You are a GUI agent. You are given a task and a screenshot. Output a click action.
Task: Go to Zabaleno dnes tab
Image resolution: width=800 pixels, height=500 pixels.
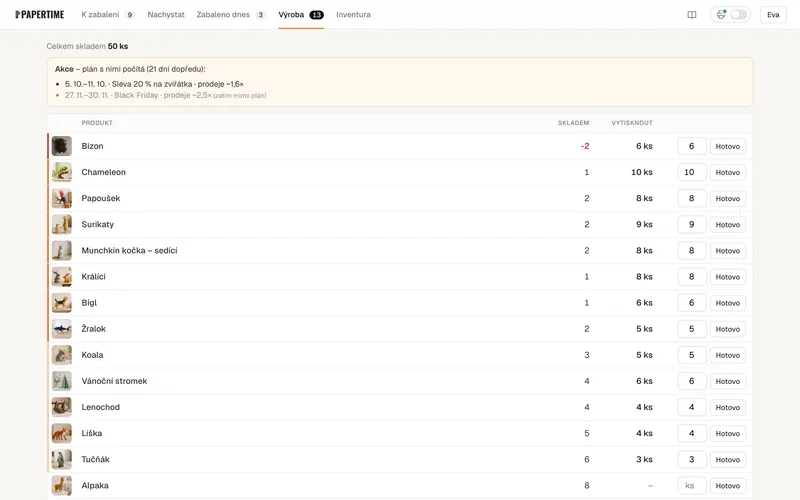tap(231, 15)
